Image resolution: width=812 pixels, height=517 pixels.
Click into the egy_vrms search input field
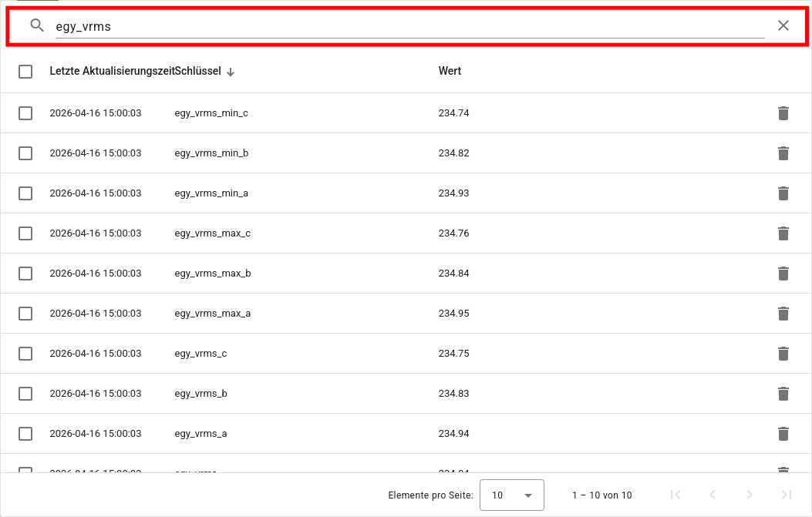pyautogui.click(x=409, y=26)
